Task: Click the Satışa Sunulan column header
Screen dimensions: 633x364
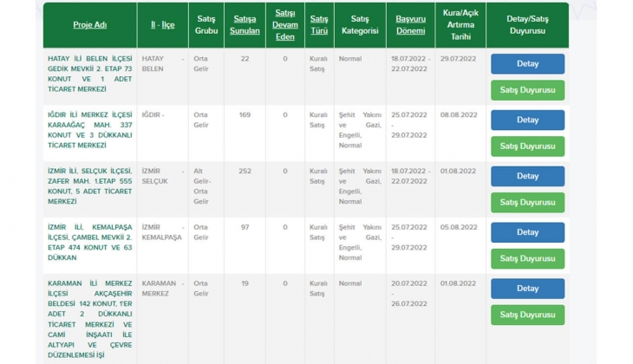Action: click(x=245, y=25)
